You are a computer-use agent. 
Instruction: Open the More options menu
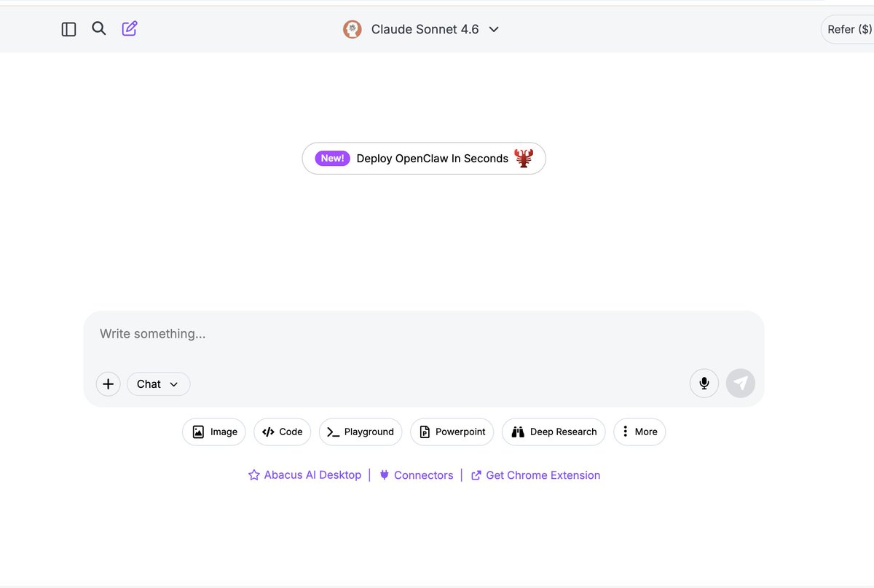639,432
